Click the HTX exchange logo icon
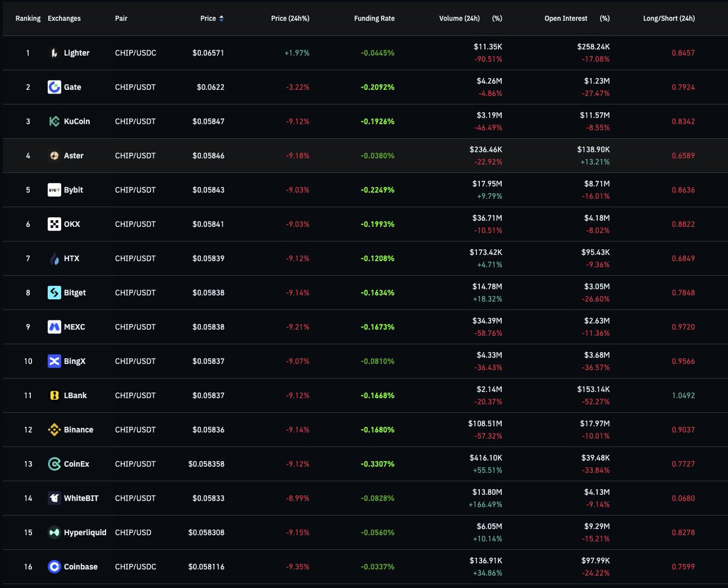The image size is (728, 588). tap(54, 259)
